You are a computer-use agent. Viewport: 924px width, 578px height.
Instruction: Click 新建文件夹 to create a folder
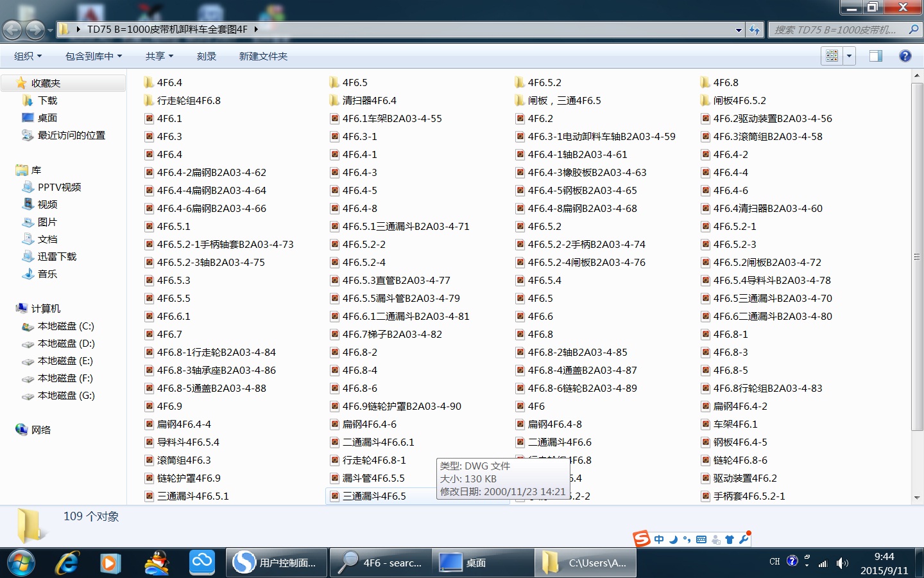[x=263, y=57]
